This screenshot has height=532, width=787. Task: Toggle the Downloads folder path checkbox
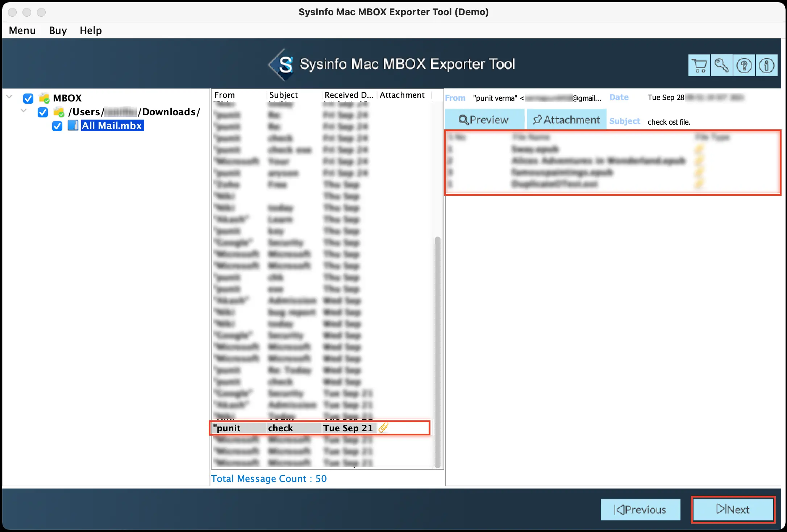click(43, 112)
